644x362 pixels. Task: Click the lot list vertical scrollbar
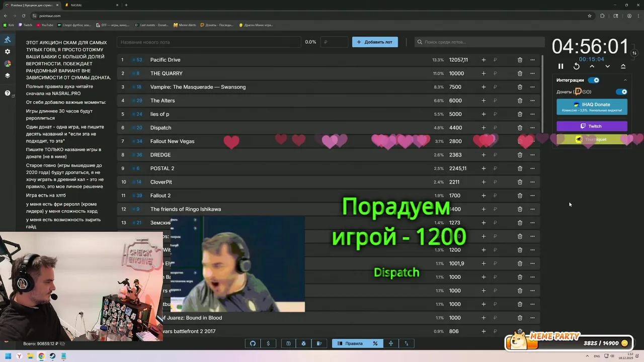[x=542, y=93]
